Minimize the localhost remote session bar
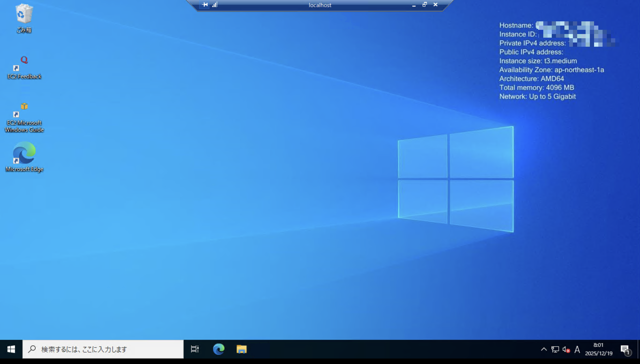The height and width of the screenshot is (364, 640). click(414, 5)
